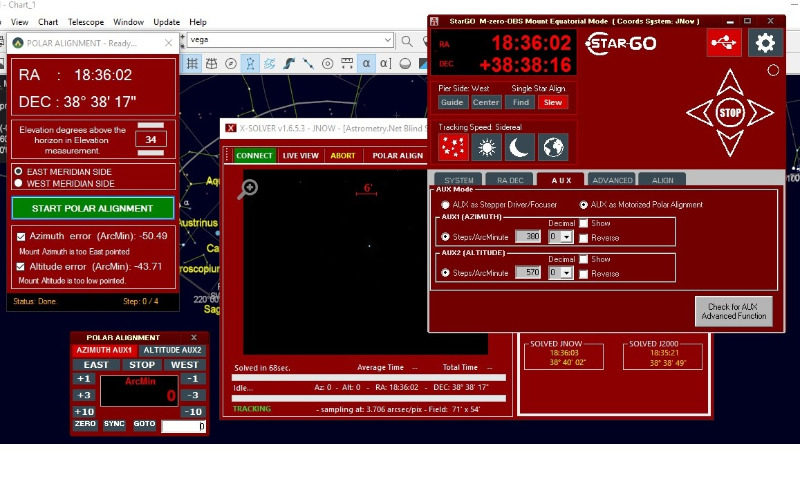Image resolution: width=800 pixels, height=497 pixels.
Task: Toggle the coordinate grid icon in chart toolbar
Action: [x=192, y=64]
